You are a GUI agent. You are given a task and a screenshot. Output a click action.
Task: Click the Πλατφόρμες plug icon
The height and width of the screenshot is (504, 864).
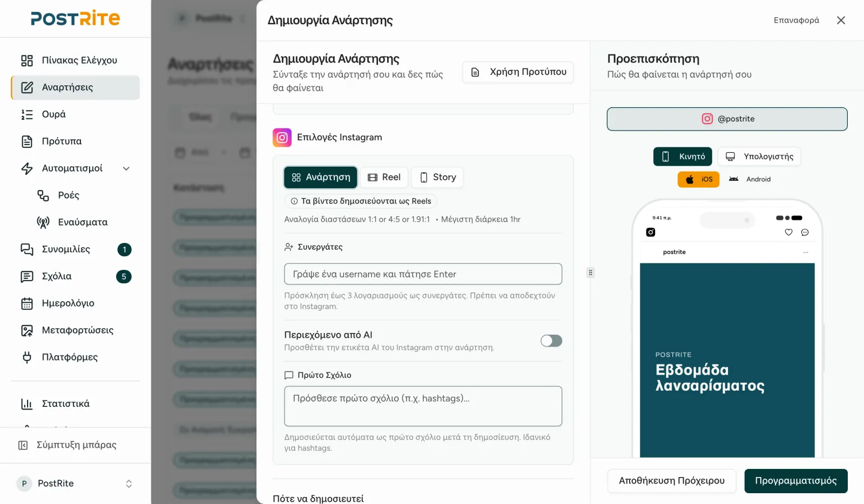tap(27, 357)
